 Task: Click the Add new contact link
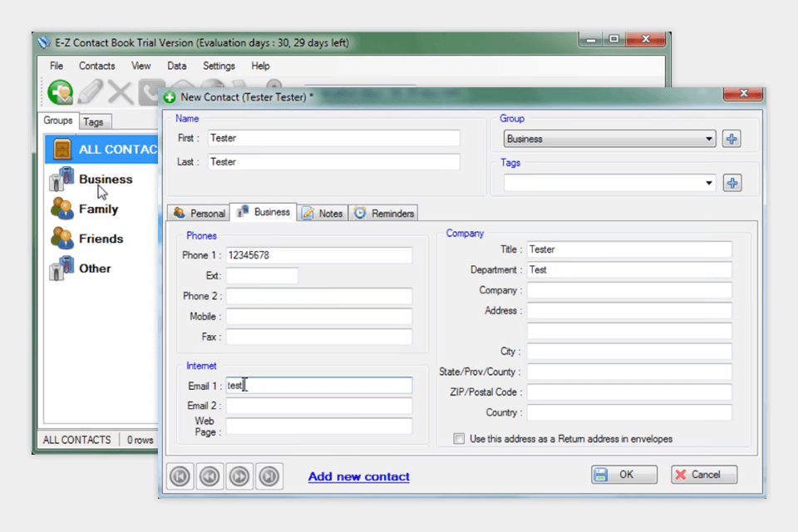pos(359,476)
